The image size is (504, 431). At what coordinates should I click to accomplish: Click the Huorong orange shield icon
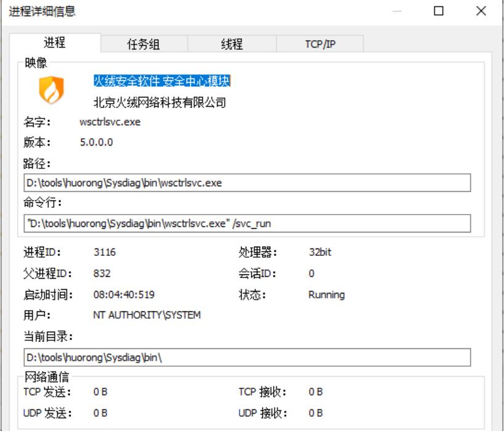(51, 90)
